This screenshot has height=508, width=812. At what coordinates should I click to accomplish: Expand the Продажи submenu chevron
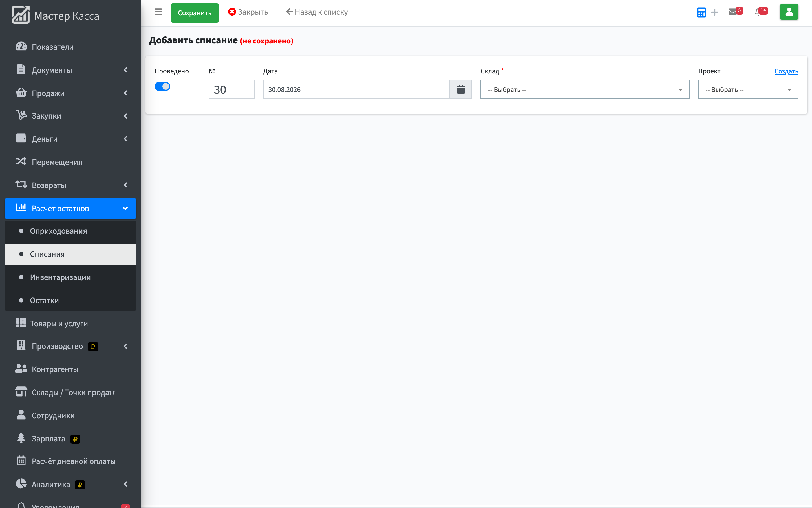coord(125,93)
